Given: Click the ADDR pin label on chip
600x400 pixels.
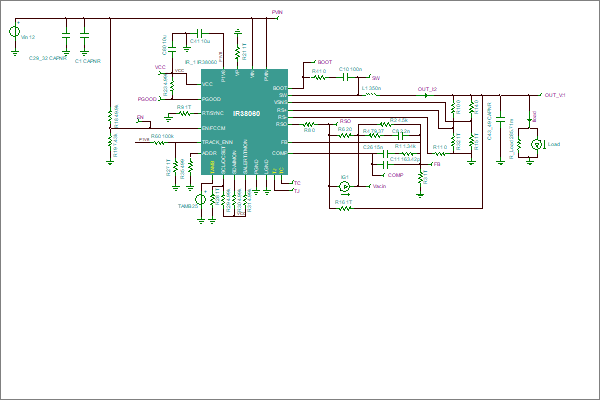Looking at the screenshot, I should point(209,153).
